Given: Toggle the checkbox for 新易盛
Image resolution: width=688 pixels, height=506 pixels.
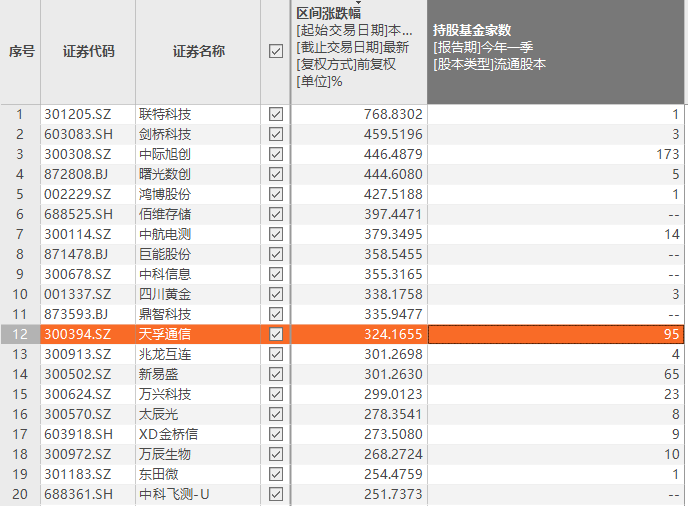Looking at the screenshot, I should coord(276,374).
